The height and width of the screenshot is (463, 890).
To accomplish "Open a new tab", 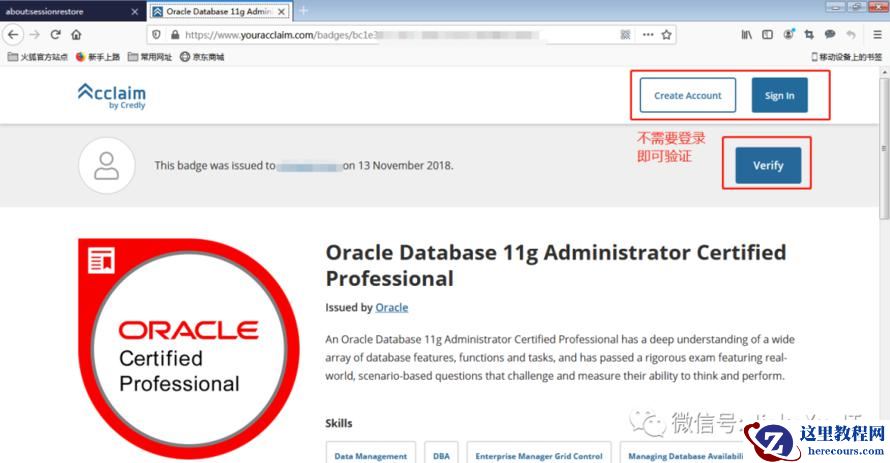I will (x=304, y=11).
